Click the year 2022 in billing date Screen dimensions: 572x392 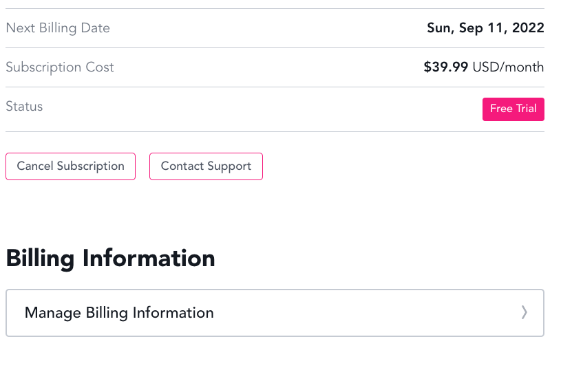pos(527,28)
